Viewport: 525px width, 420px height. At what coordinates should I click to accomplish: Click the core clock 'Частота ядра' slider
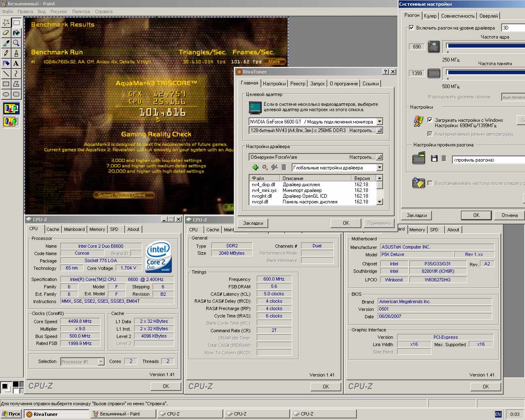point(486,46)
